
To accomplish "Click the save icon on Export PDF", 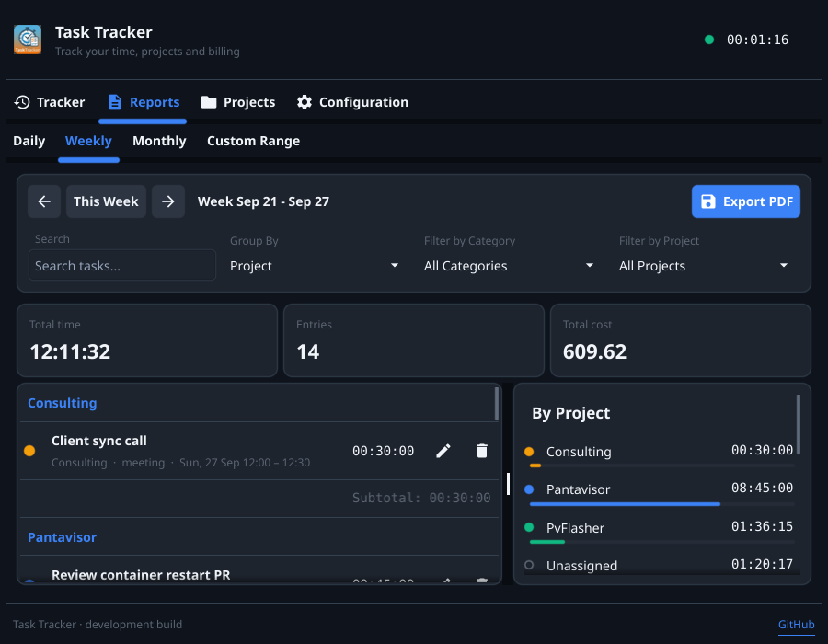I will [x=708, y=201].
